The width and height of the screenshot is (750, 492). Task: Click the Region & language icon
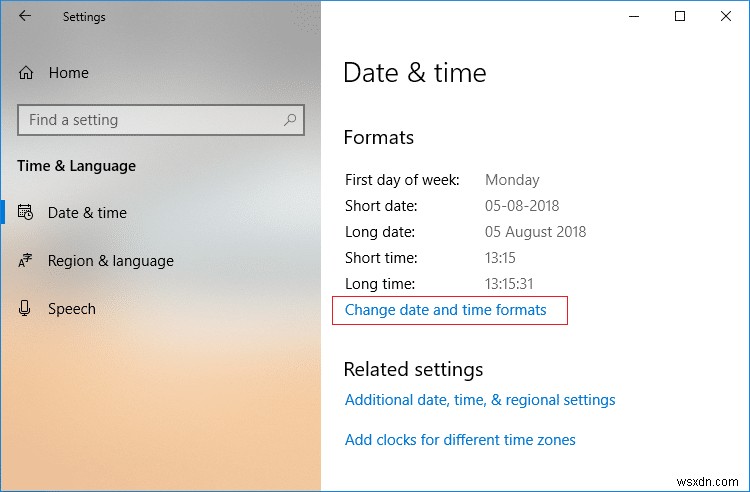click(x=26, y=261)
